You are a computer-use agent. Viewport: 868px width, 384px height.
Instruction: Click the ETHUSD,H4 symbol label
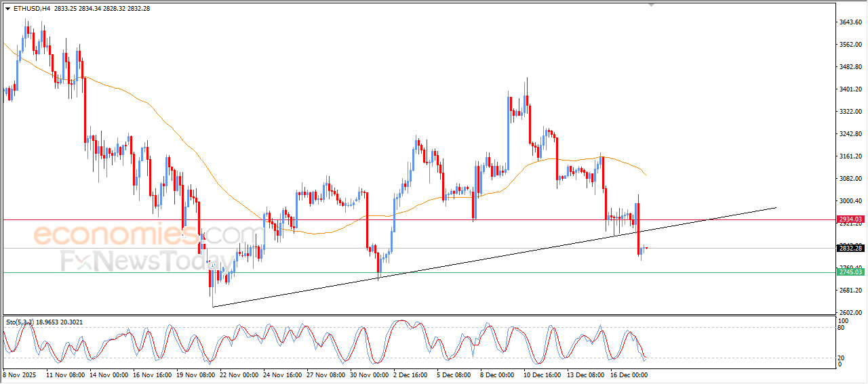tap(31, 9)
